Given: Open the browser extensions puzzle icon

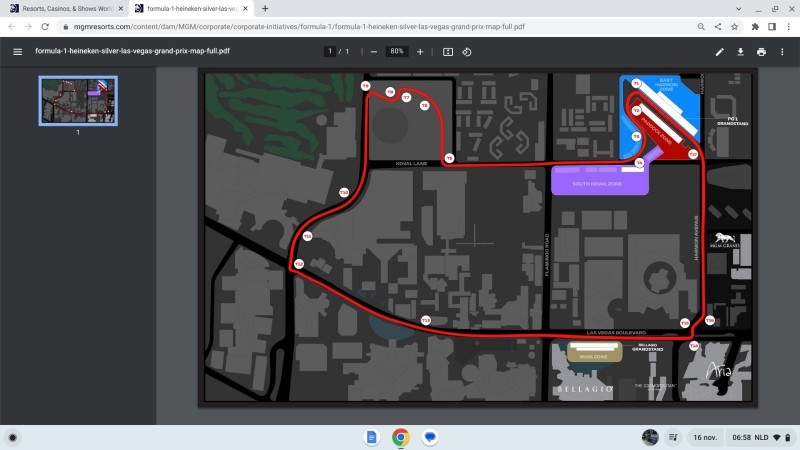Looking at the screenshot, I should tap(755, 26).
